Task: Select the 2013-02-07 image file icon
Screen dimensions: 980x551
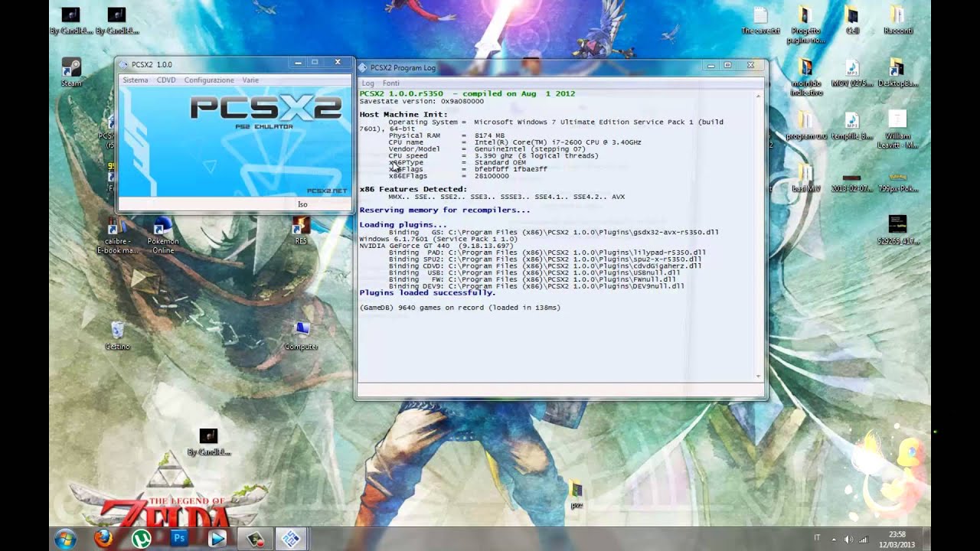Action: pos(852,183)
